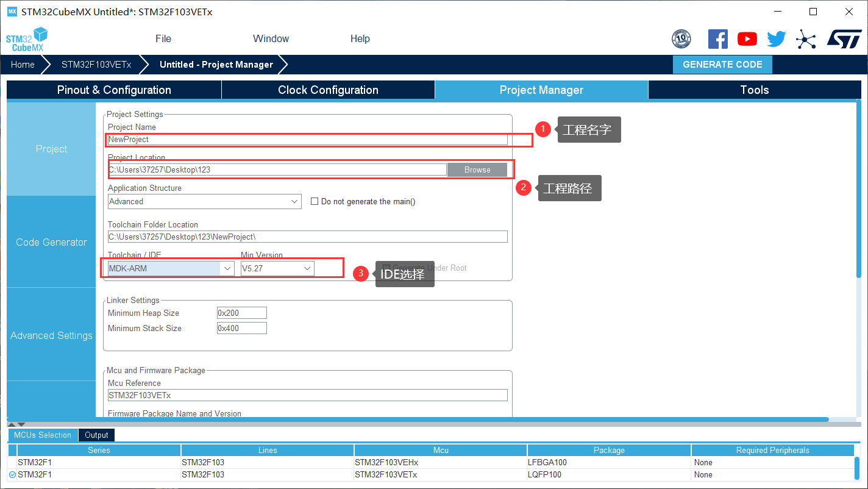Go to Home breadcrumb
Image resolution: width=868 pixels, height=489 pixels.
23,64
